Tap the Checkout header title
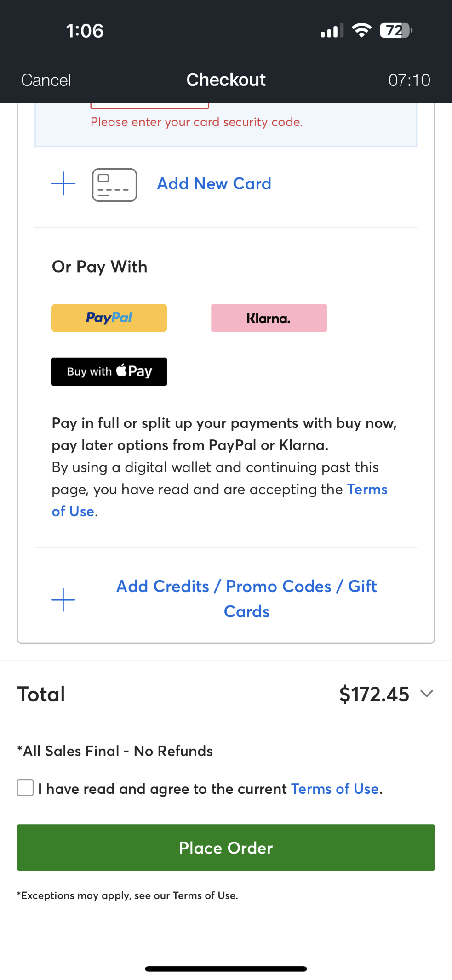 pyautogui.click(x=225, y=80)
